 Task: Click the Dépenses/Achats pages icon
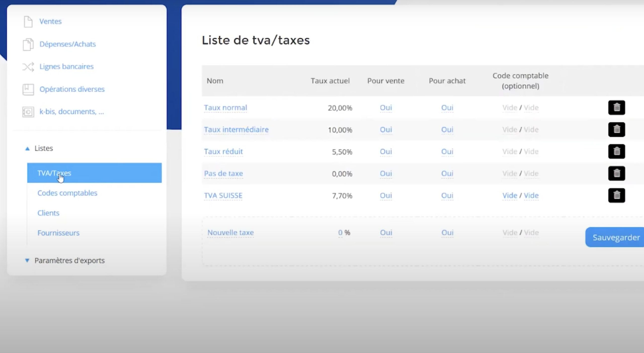28,44
